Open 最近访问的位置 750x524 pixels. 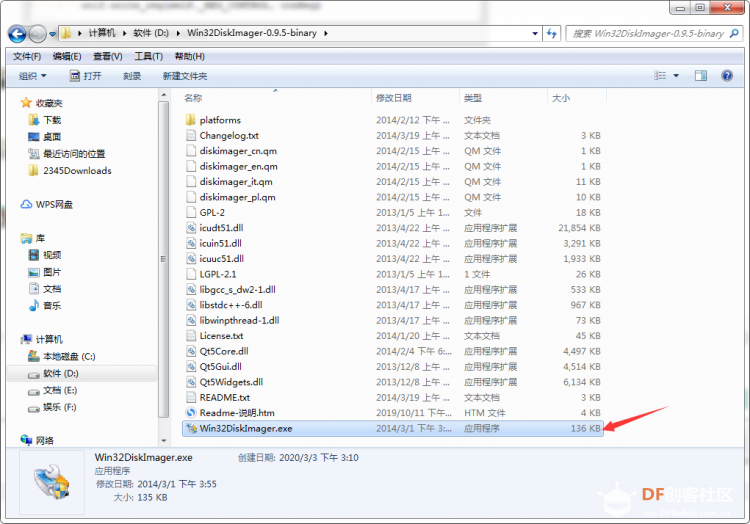[67, 154]
